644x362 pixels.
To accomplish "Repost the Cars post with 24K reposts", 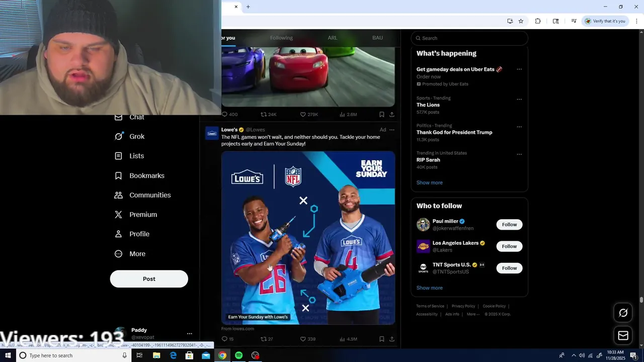I will coord(268,115).
